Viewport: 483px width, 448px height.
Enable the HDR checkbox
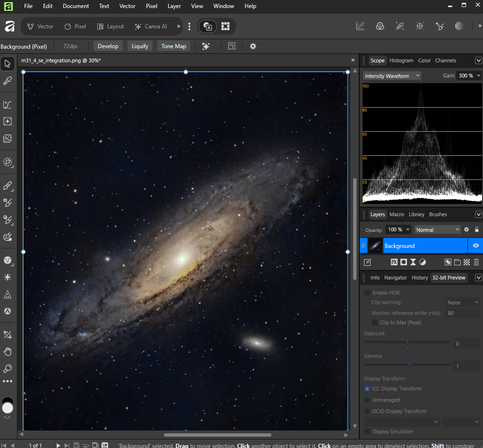click(x=367, y=293)
